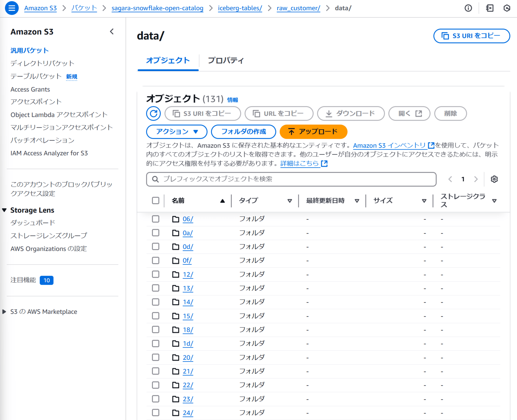Click the folder icon for 0a/
The width and height of the screenshot is (517, 420).
[x=176, y=233]
